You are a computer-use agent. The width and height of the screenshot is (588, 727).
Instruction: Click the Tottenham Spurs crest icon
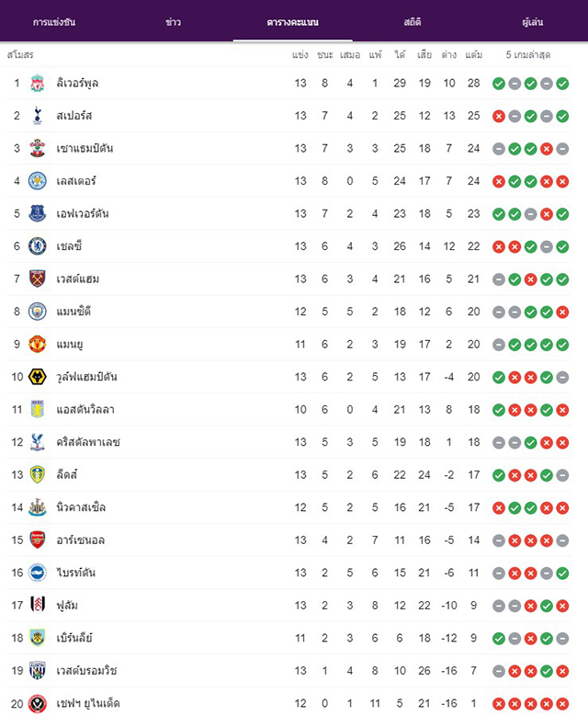(x=37, y=116)
